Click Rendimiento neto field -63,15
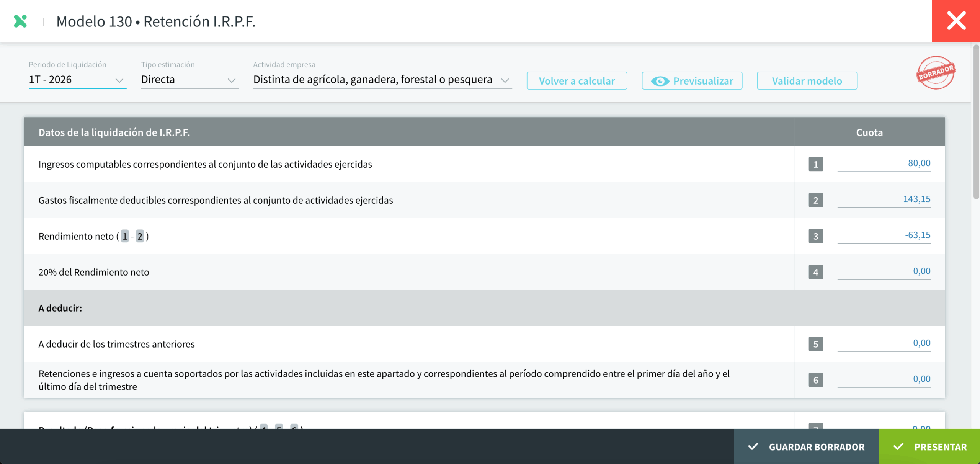Screen dimensions: 980x464 pos(884,235)
